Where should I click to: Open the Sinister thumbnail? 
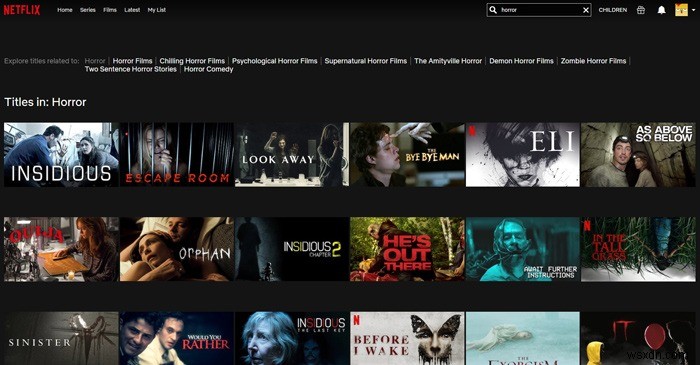coord(61,338)
